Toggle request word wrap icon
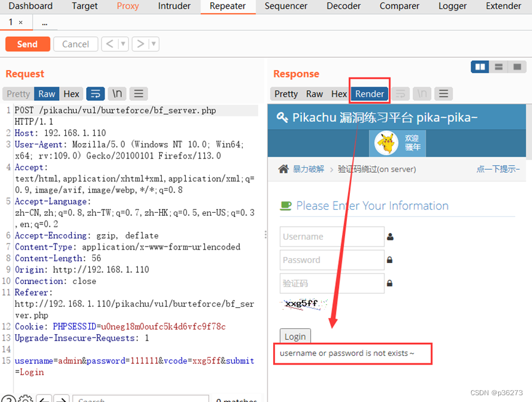Screen dimensions: 532x402 [x=95, y=94]
